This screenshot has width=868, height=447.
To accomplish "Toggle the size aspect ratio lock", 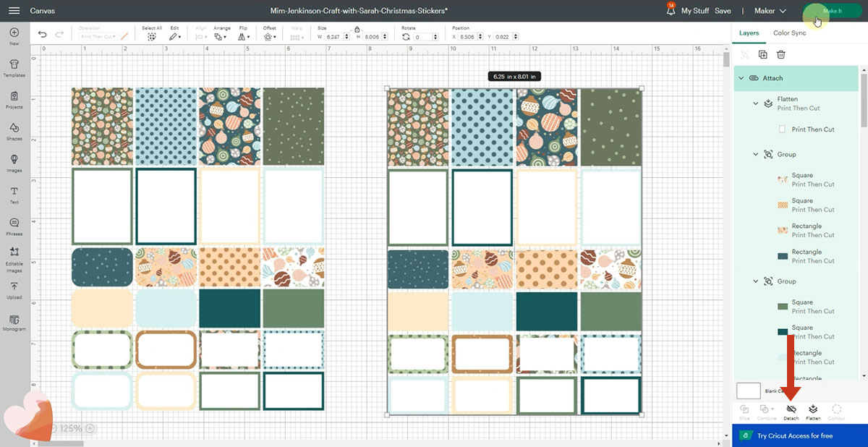I will point(357,28).
